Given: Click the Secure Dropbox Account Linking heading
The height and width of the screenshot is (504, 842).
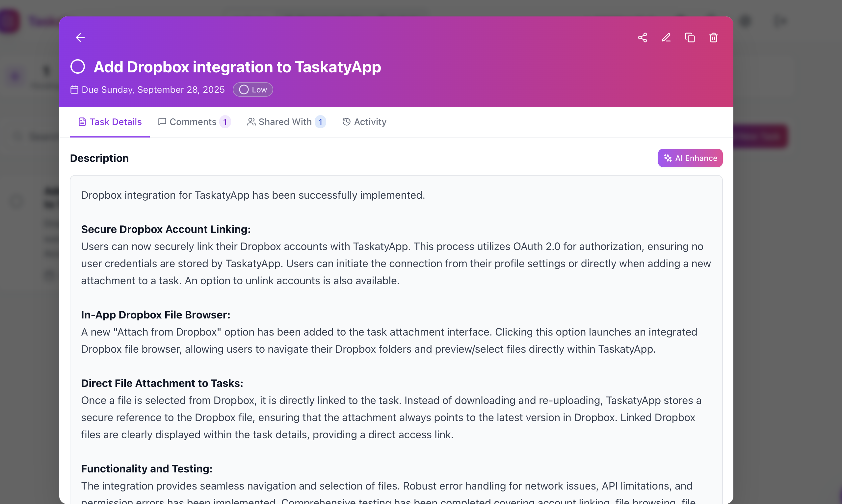Looking at the screenshot, I should coord(166,229).
